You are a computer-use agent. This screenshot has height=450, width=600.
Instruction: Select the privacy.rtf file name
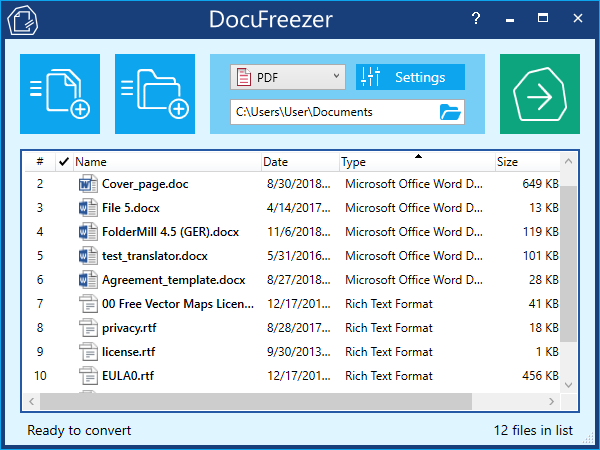129,328
